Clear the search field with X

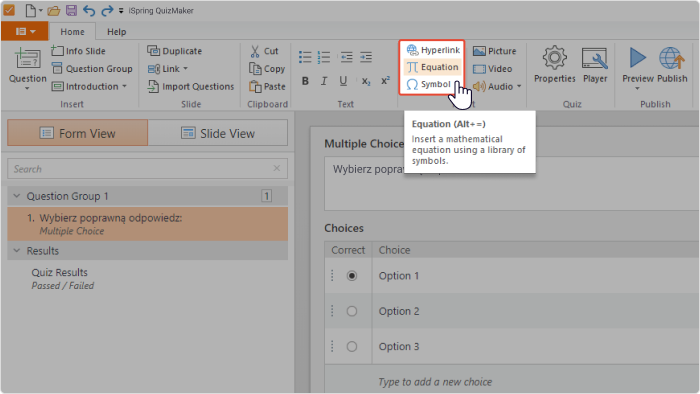(277, 168)
